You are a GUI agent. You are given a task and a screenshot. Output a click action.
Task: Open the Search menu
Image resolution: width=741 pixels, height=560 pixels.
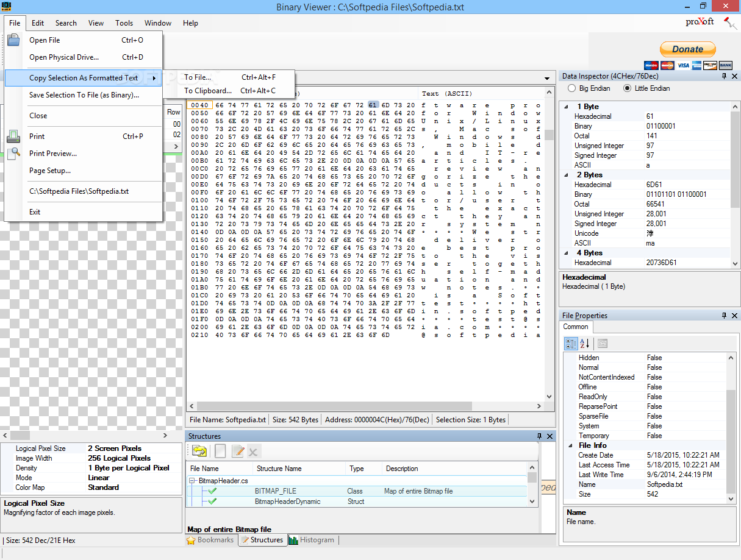point(66,23)
